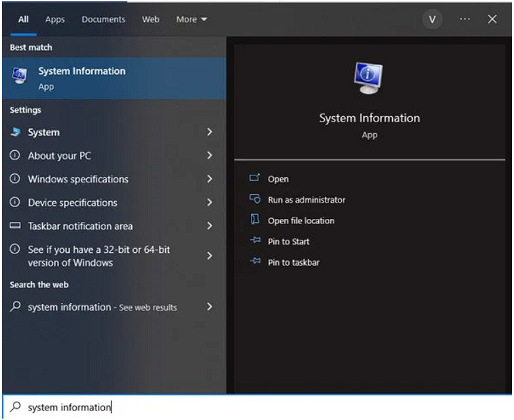Screen dimensions: 514x420
Task: Open Taskbar notification area settings result
Action: 80,226
